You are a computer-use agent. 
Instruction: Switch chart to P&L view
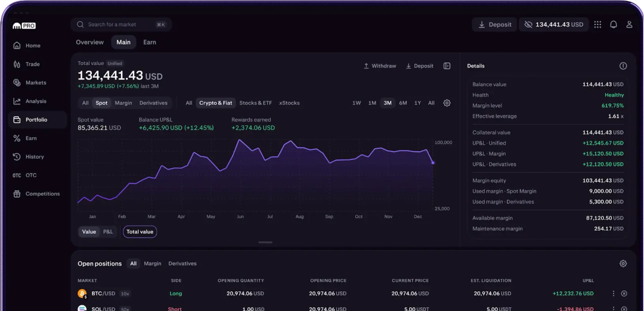[108, 232]
